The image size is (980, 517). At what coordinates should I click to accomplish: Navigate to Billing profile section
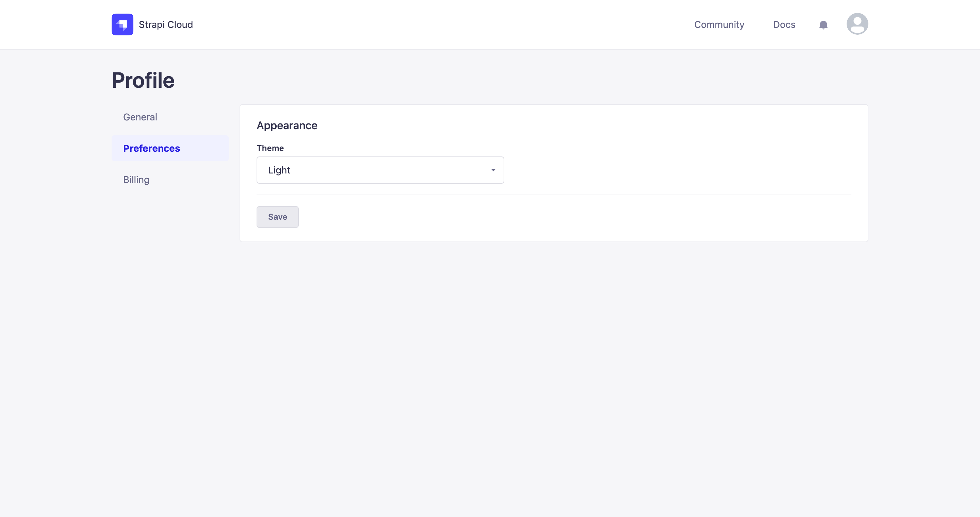(x=136, y=180)
